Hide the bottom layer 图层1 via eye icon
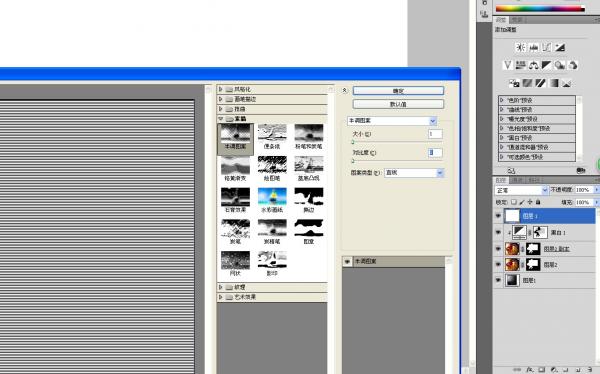The image size is (600, 374). click(498, 280)
